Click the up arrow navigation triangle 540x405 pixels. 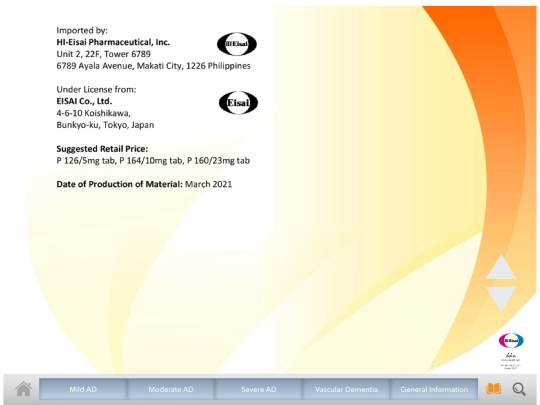(x=501, y=267)
